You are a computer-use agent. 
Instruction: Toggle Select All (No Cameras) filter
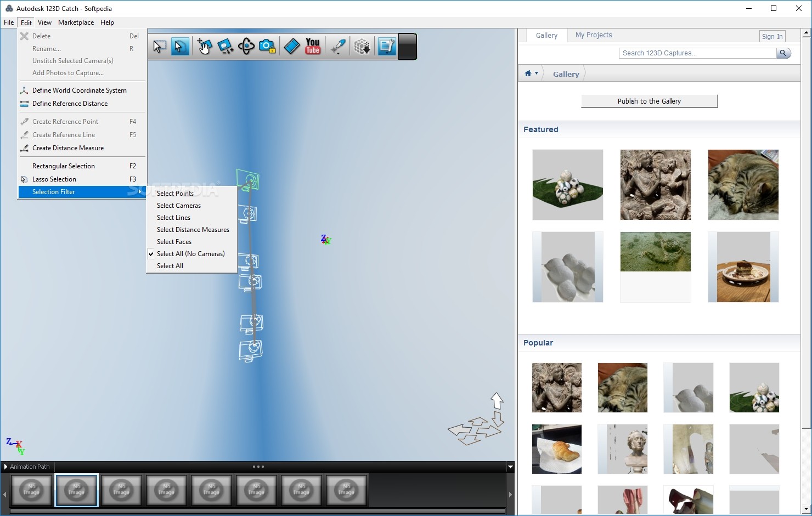pyautogui.click(x=191, y=254)
